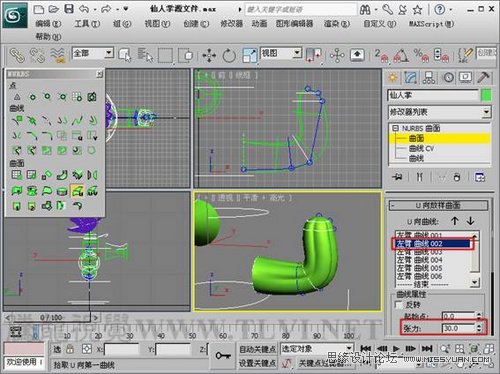The width and height of the screenshot is (500, 374).
Task: Toggle 自动关键点 auto key button
Action: pyautogui.click(x=257, y=349)
